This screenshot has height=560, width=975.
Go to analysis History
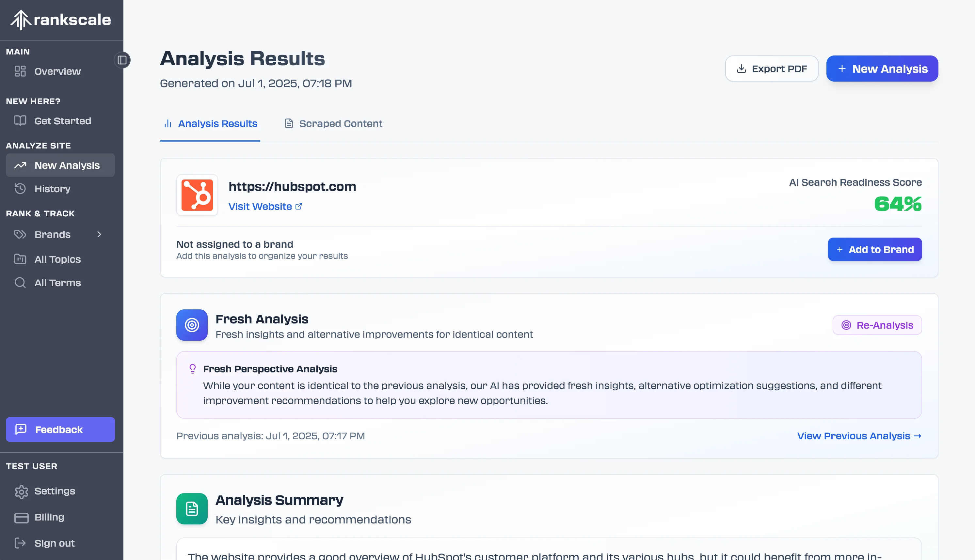[52, 189]
